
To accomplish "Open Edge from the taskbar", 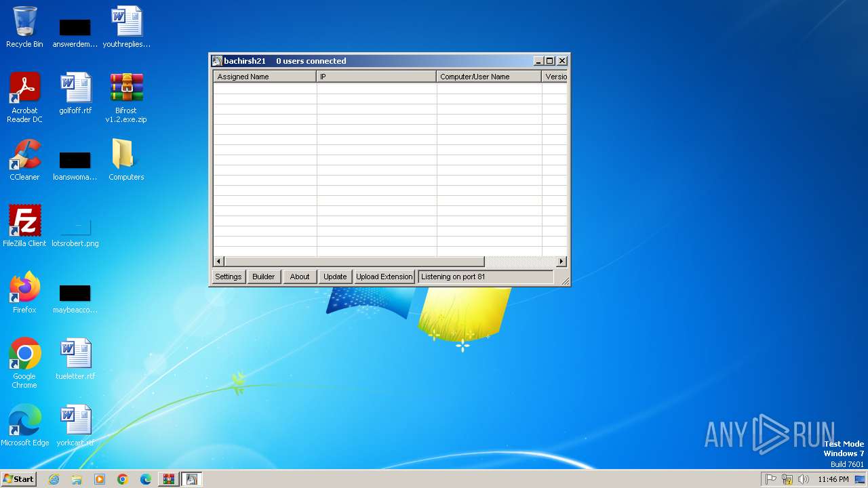I will click(x=146, y=479).
